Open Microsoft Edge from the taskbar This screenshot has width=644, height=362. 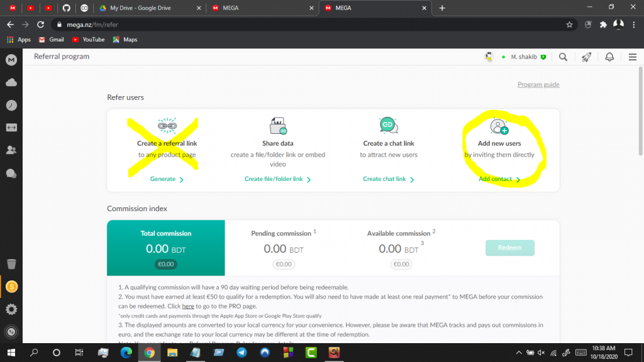tap(126, 353)
